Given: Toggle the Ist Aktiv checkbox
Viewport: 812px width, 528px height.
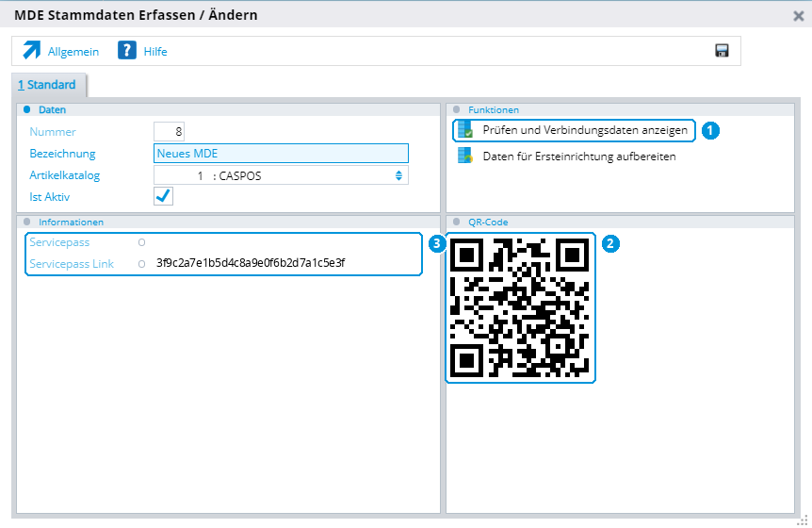Looking at the screenshot, I should 163,196.
